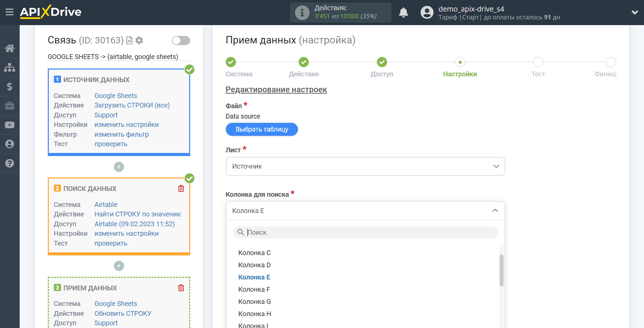
Task: Expand the account menu chevron
Action: [x=635, y=13]
